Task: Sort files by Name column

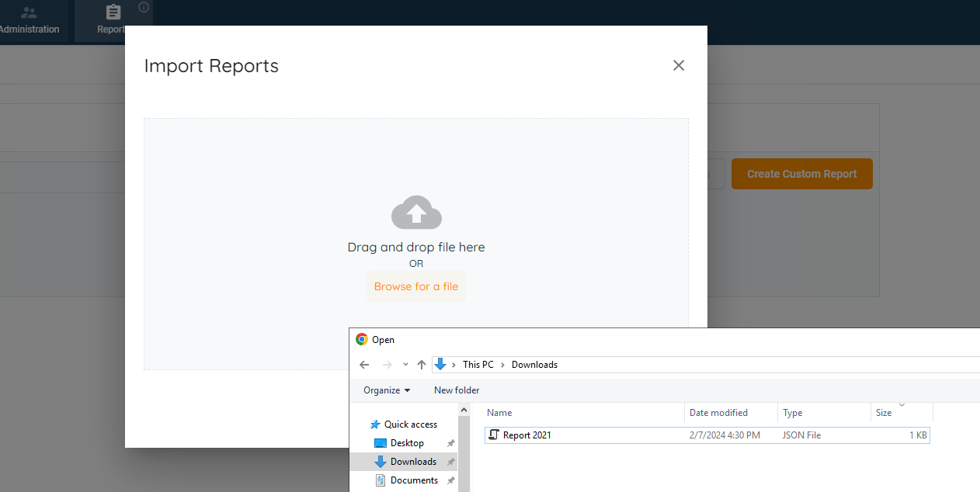Action: (x=499, y=413)
